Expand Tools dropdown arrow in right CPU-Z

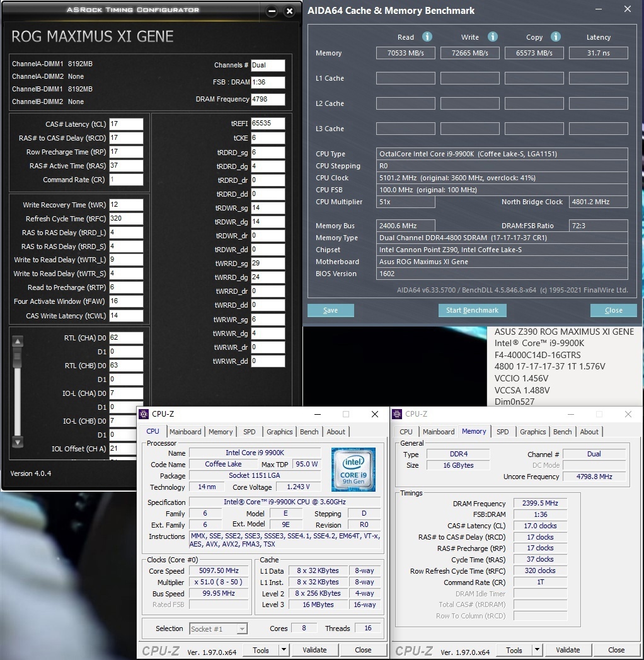click(x=537, y=650)
